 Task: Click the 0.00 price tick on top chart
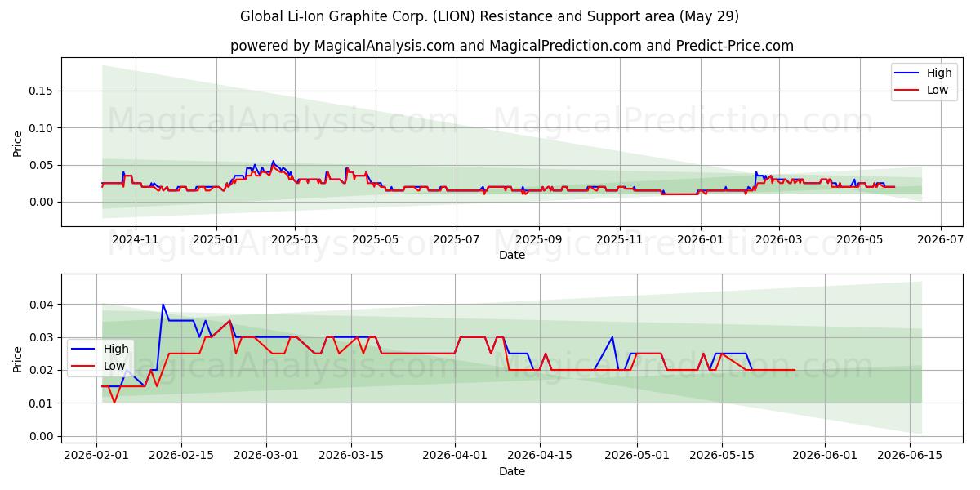[42, 202]
